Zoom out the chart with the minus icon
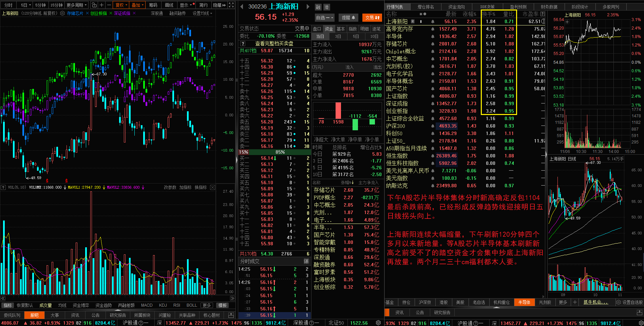Viewport: 644px width, 326px height. pyautogui.click(x=109, y=5)
